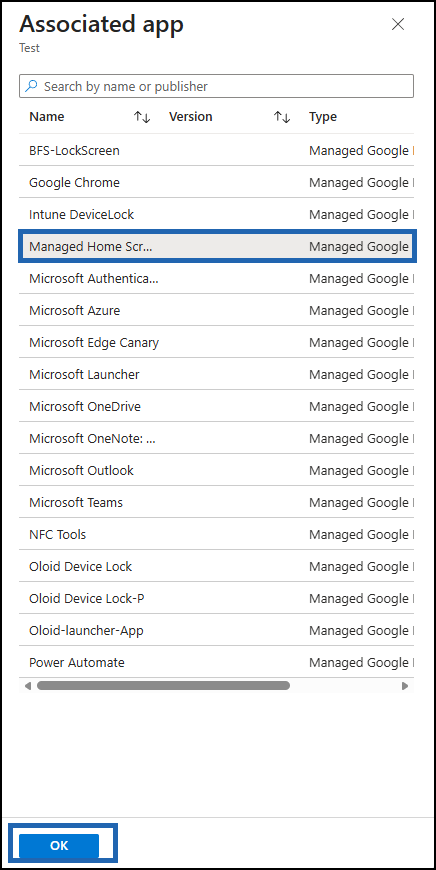
Task: Focus the Search by name or publisher field
Action: (216, 86)
